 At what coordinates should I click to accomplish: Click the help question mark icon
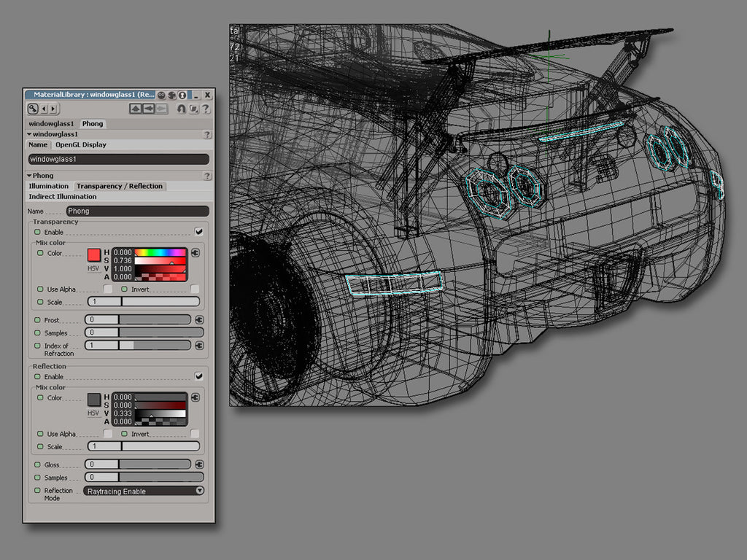tap(206, 109)
